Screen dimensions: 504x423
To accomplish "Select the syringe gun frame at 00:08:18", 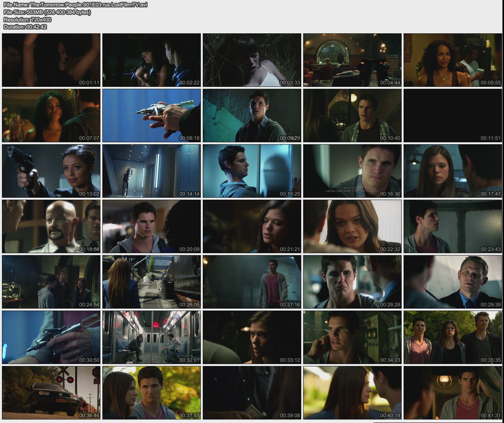I will [x=152, y=116].
